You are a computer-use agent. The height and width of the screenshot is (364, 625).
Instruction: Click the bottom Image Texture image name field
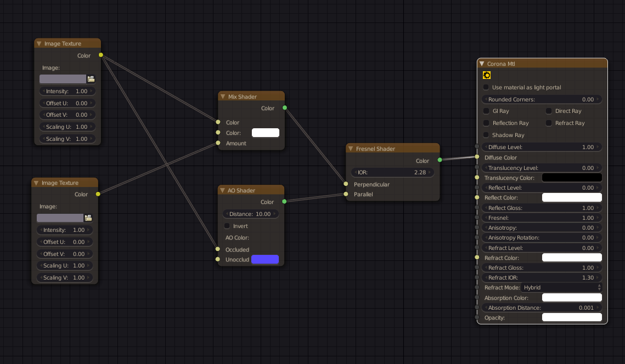click(60, 218)
